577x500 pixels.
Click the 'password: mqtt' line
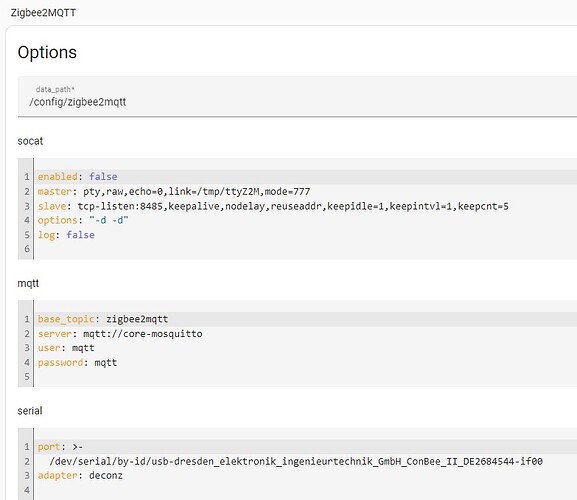pyautogui.click(x=77, y=363)
